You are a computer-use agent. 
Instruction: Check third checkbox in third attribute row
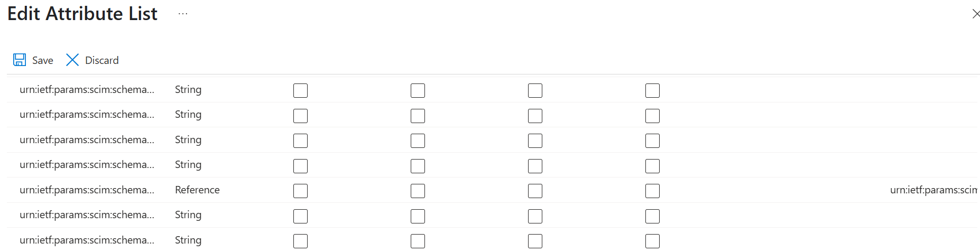pos(535,141)
